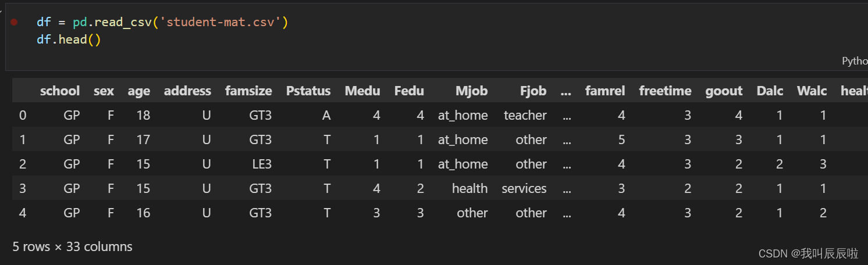Screen dimensions: 868x265
Task: Click the teacher cell in the Fjob column
Action: coord(525,115)
